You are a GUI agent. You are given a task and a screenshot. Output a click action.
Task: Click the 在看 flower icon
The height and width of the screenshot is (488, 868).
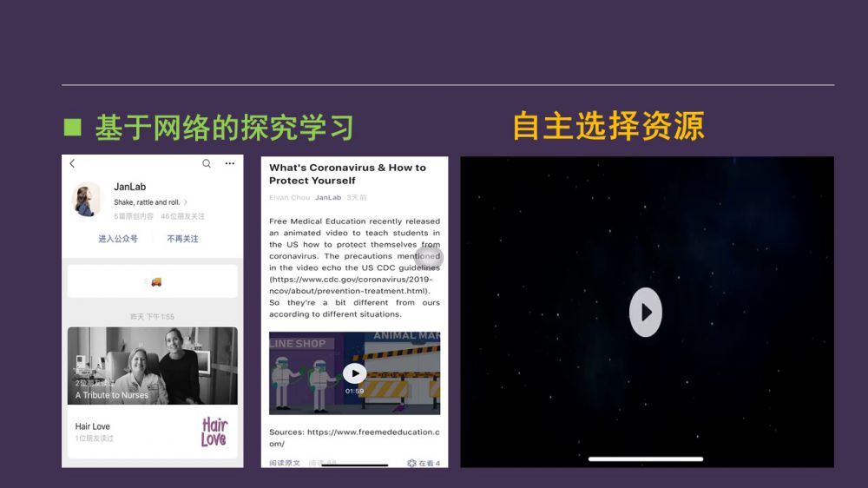click(411, 464)
